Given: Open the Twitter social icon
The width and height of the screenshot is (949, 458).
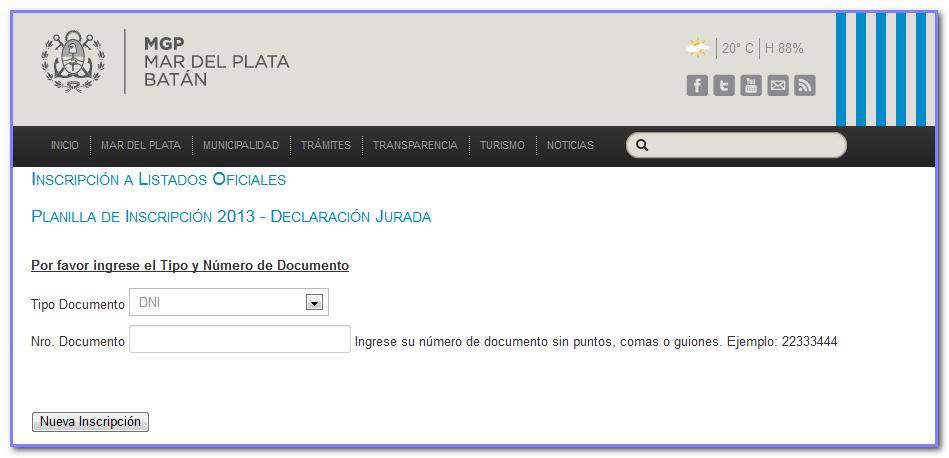Looking at the screenshot, I should coord(724,86).
